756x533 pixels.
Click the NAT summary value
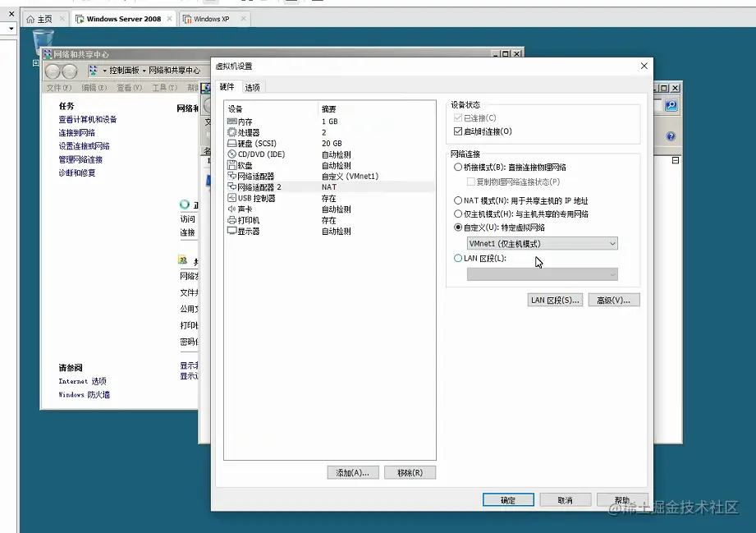coord(329,187)
